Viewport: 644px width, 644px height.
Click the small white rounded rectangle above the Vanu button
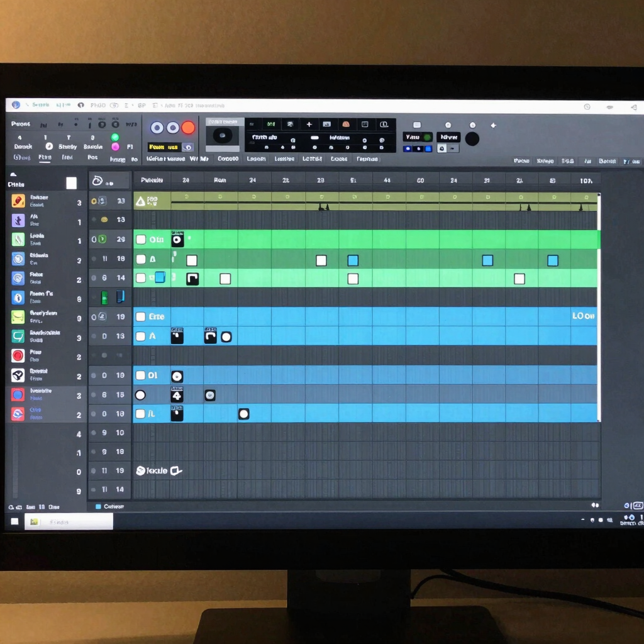(x=417, y=125)
